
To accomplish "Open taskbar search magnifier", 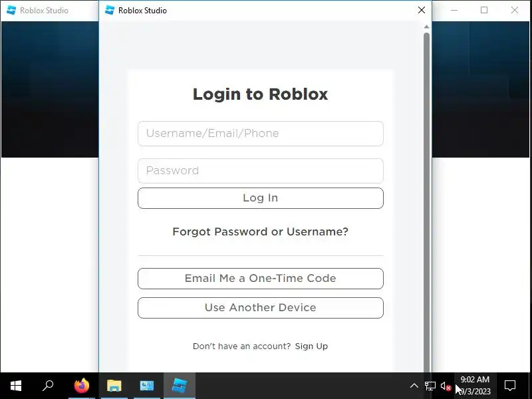I will pos(48,386).
